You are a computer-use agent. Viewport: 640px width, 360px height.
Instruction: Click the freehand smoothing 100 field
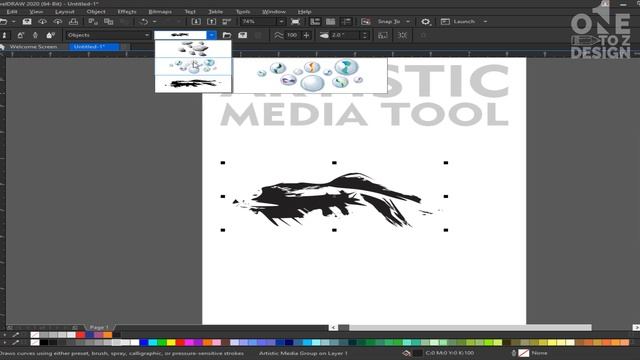(x=292, y=35)
